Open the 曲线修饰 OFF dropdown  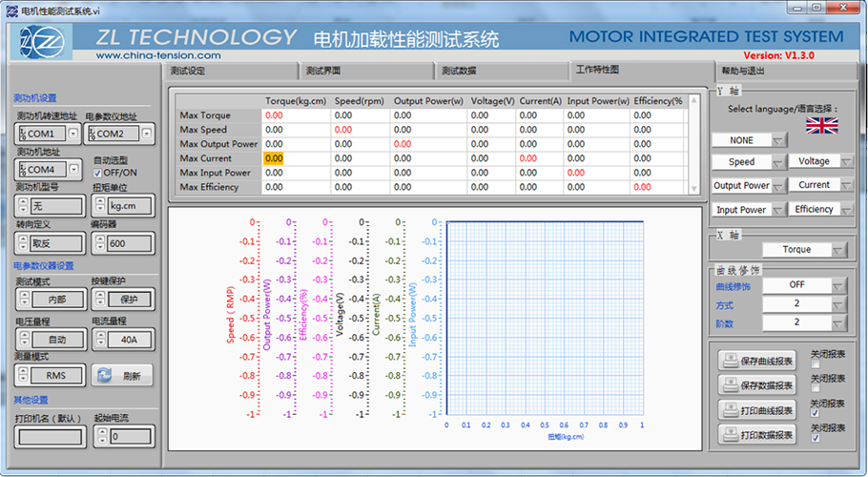point(837,284)
